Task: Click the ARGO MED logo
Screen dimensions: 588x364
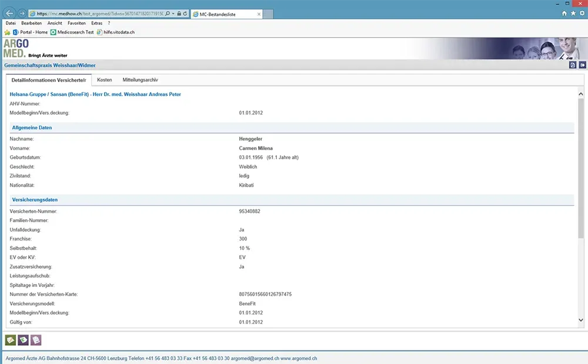Action: pos(16,49)
